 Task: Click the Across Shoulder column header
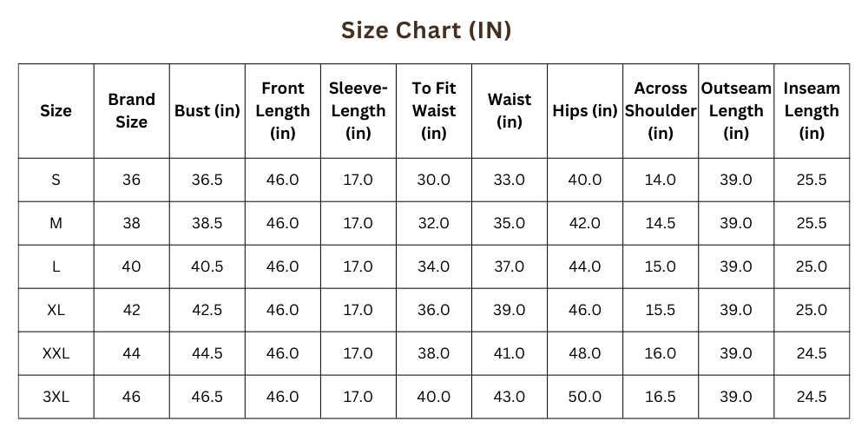pyautogui.click(x=661, y=111)
